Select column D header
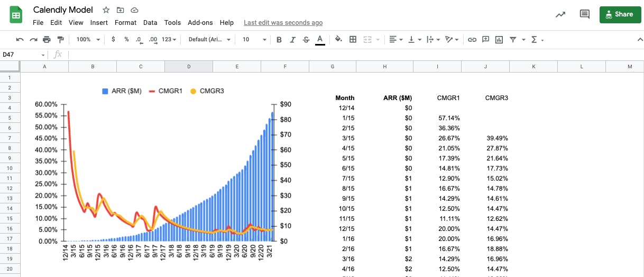The width and height of the screenshot is (644, 277). (189, 66)
